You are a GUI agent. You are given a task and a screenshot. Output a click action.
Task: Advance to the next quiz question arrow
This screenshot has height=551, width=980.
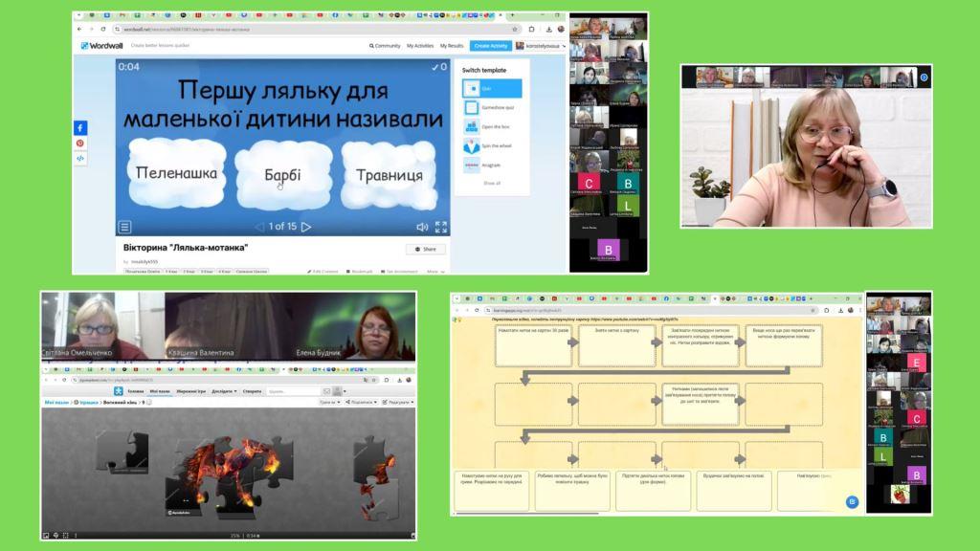coord(306,227)
